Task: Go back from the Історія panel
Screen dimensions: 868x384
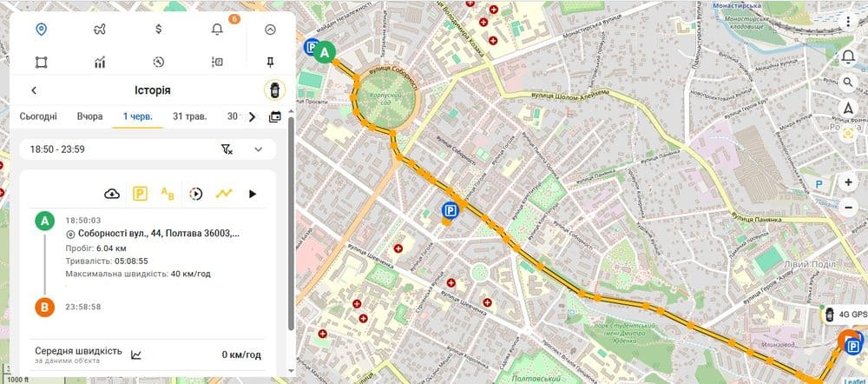Action: click(34, 90)
